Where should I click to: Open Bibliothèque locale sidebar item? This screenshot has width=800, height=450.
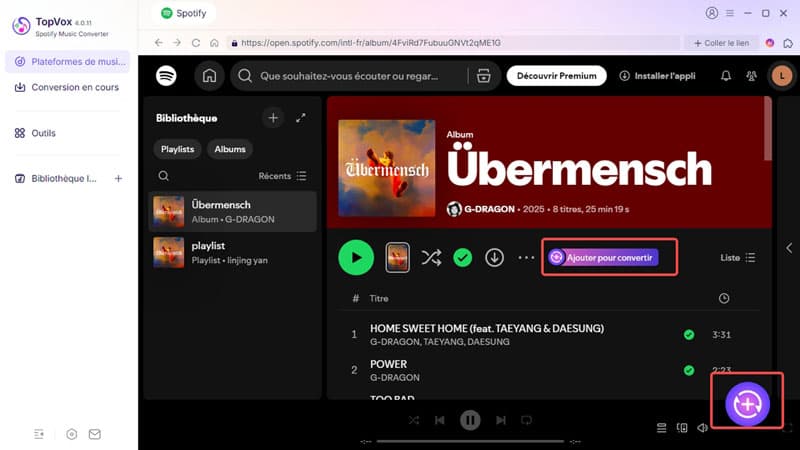(x=56, y=179)
